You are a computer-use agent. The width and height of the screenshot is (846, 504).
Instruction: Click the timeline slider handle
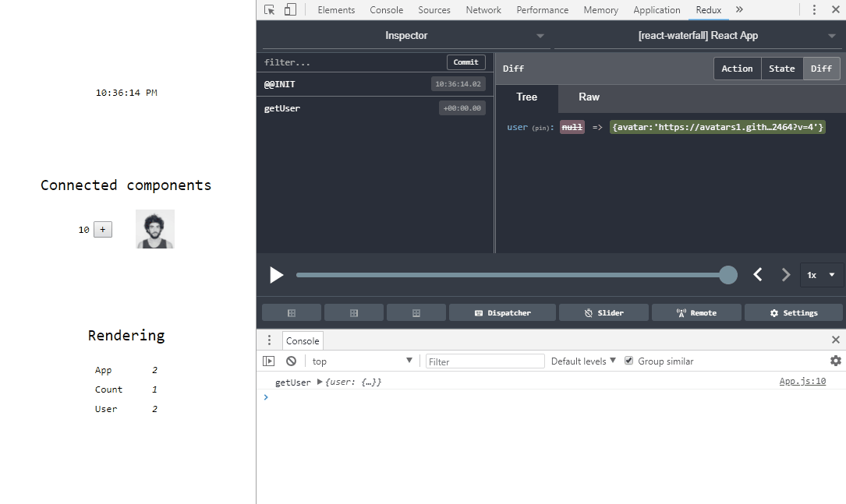[x=728, y=275]
